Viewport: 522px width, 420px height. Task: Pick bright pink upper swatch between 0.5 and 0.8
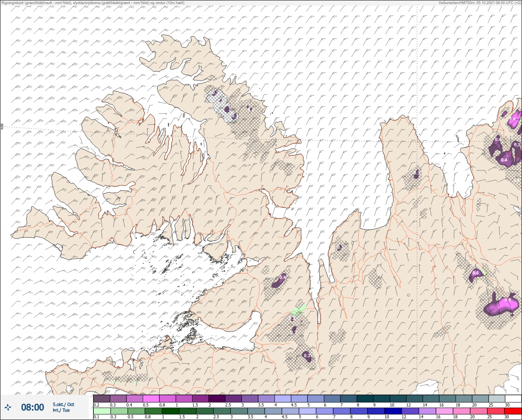(151, 398)
